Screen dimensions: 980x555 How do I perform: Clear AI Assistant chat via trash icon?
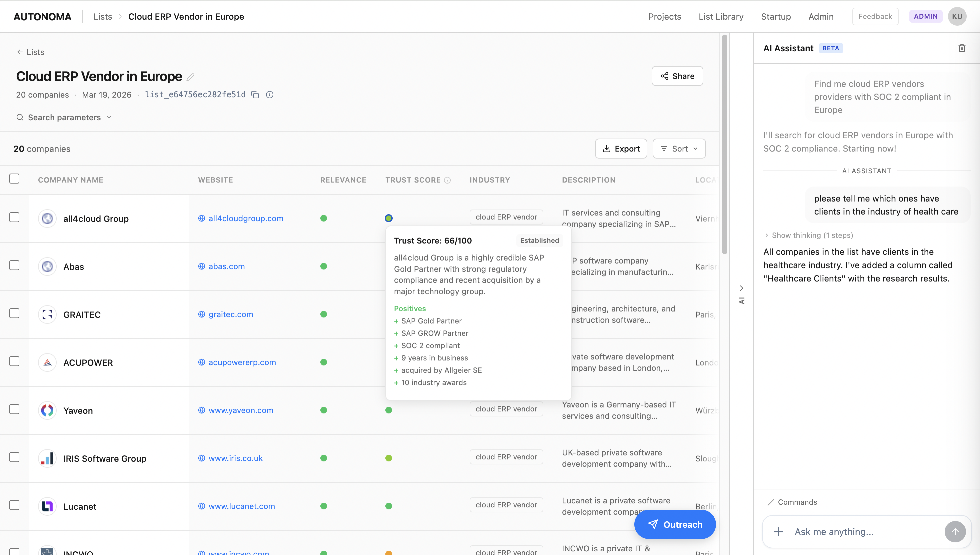point(962,48)
